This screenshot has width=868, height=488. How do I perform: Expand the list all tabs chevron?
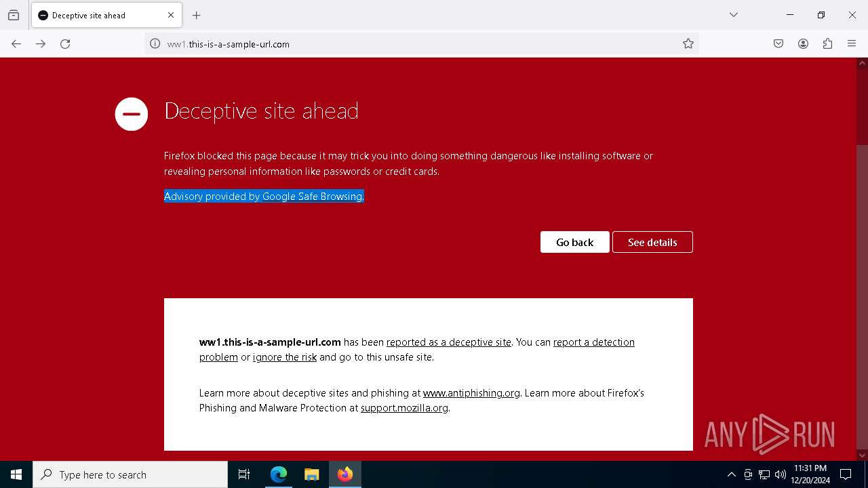(x=734, y=15)
